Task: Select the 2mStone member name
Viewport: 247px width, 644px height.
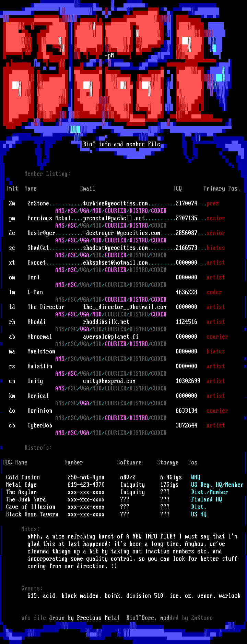Action: coord(38,204)
